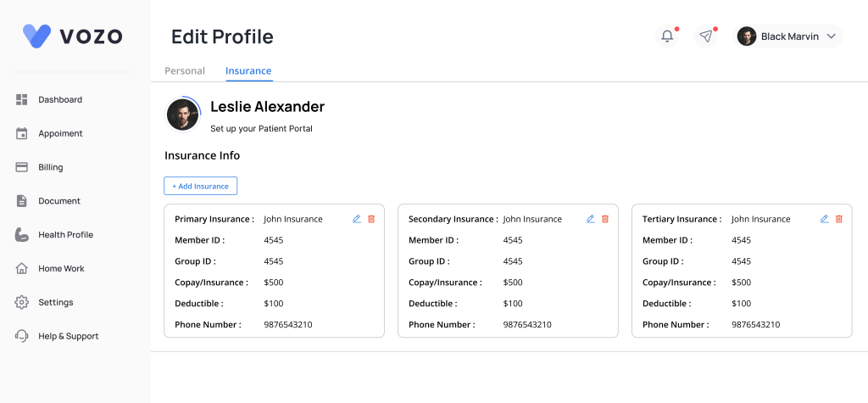Switch to the Personal tab

(185, 71)
